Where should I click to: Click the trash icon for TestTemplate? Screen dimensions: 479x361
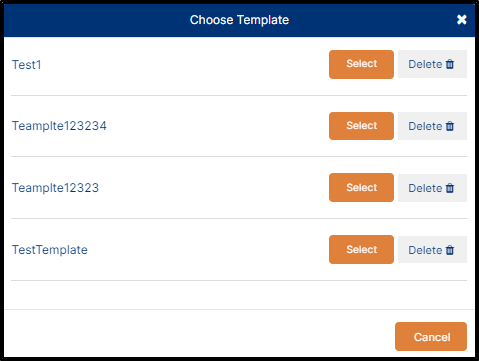click(x=450, y=250)
